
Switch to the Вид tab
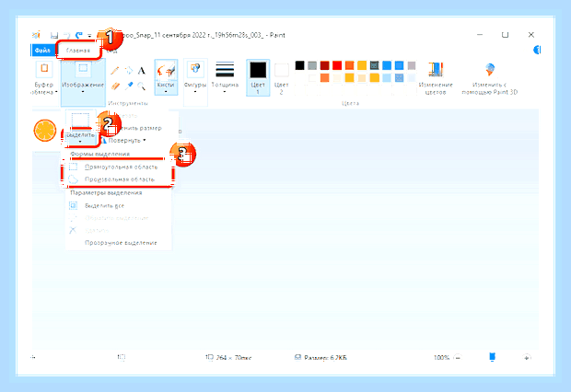point(112,51)
